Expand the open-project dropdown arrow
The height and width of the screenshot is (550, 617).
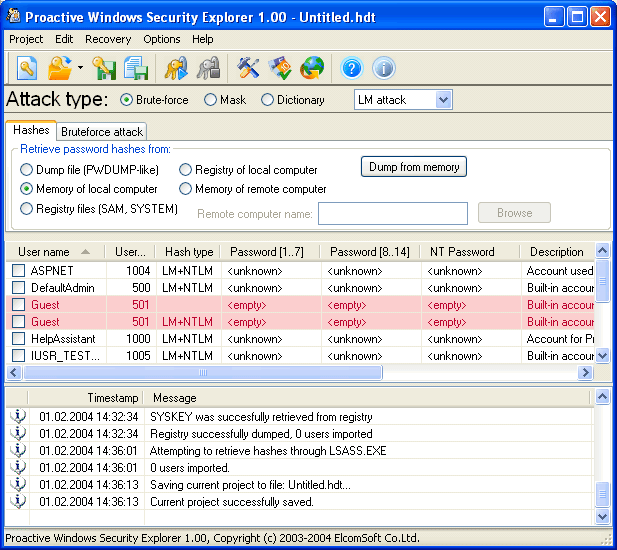pyautogui.click(x=80, y=68)
